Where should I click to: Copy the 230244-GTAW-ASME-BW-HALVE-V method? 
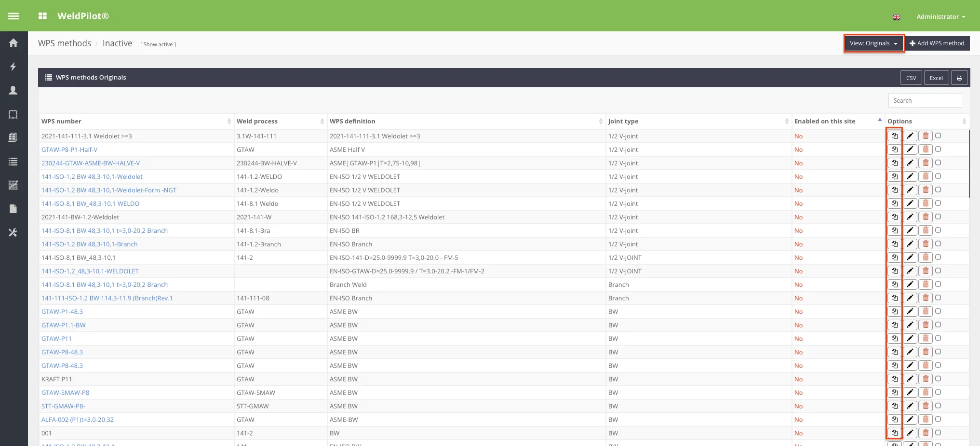(894, 163)
